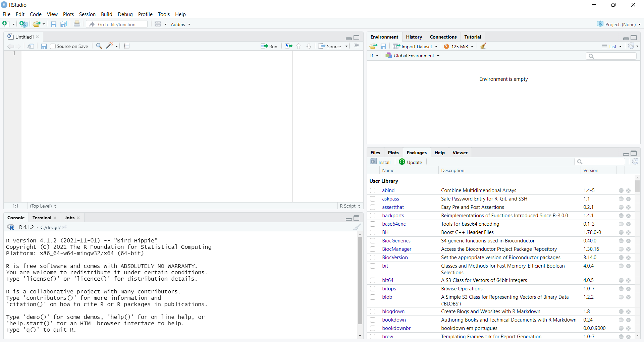The image size is (644, 342).
Task: Refresh the Environment pane
Action: (631, 46)
